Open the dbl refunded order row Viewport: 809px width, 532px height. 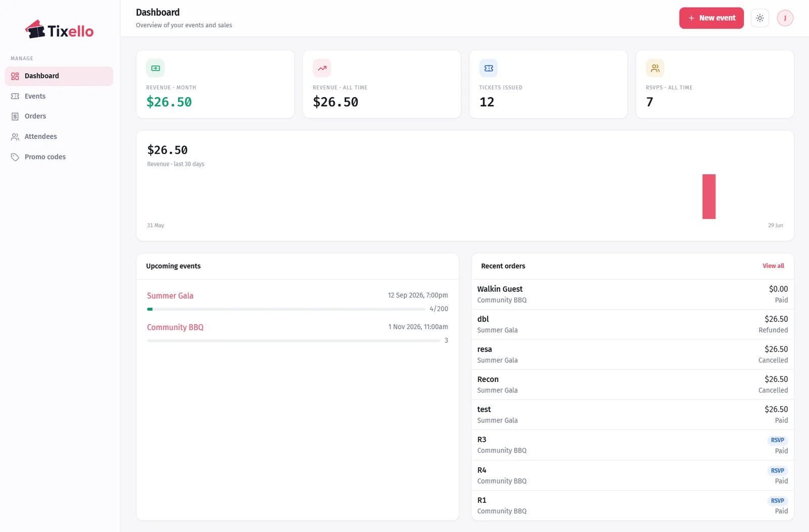pyautogui.click(x=633, y=324)
